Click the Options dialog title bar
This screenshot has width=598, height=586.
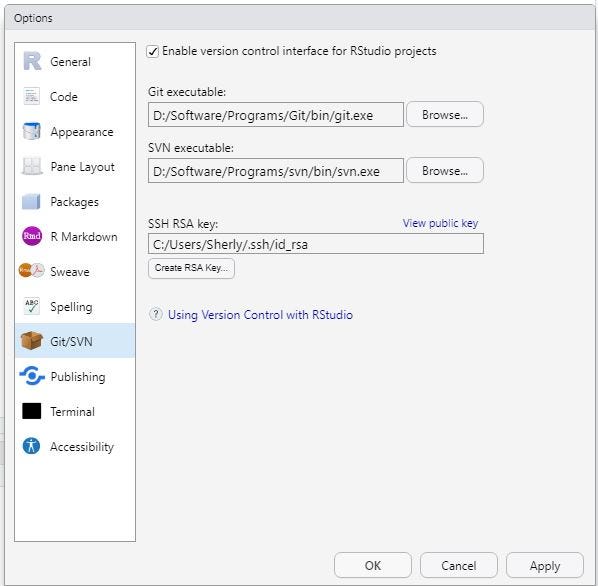(299, 18)
